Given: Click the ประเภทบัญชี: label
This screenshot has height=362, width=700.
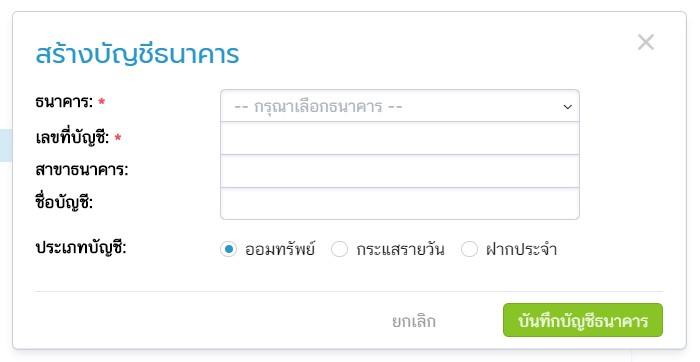Looking at the screenshot, I should click(81, 247).
